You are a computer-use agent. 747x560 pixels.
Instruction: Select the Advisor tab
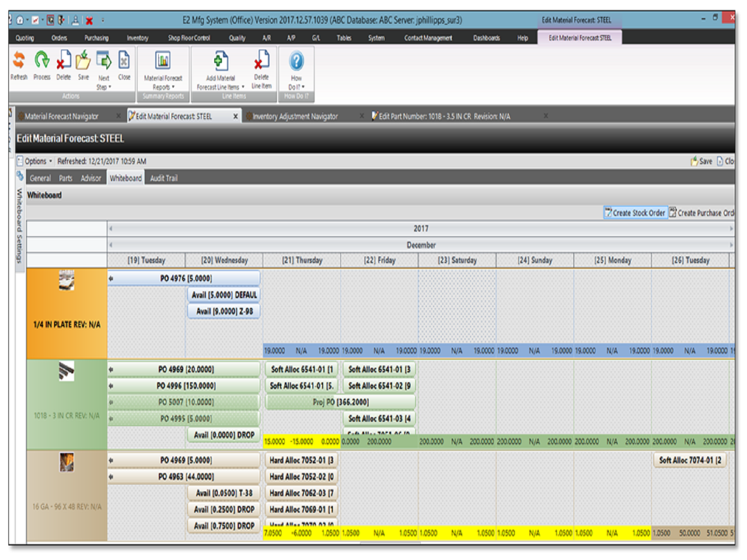[91, 178]
